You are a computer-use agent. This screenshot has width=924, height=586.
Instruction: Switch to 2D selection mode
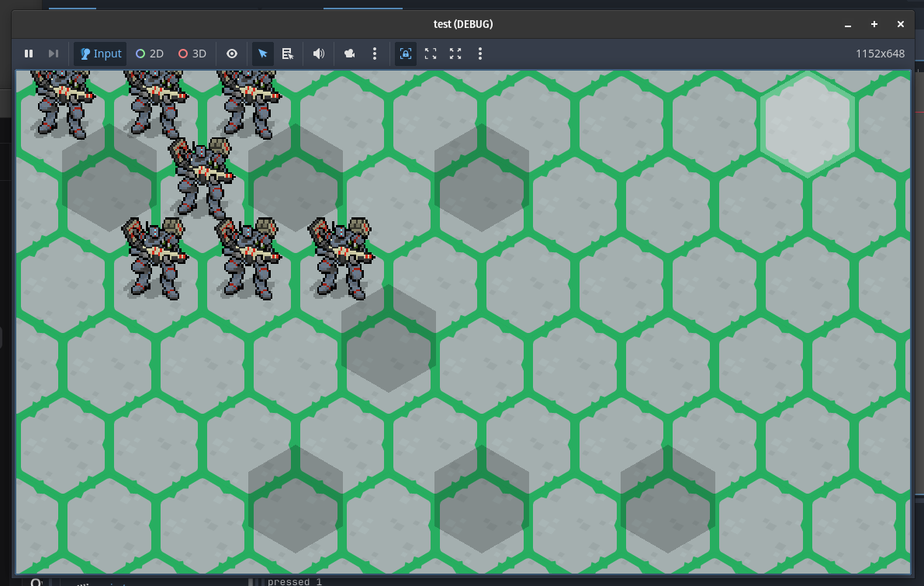click(x=150, y=54)
